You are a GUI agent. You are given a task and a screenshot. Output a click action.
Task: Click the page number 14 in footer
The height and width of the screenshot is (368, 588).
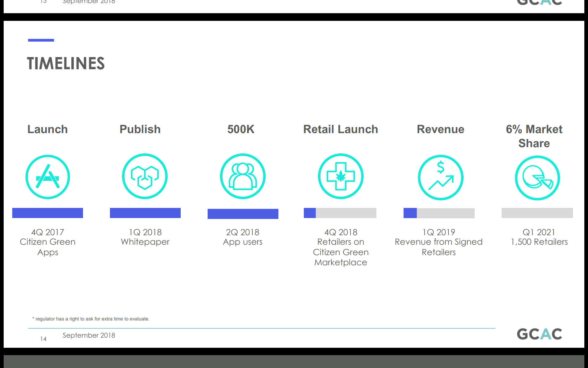(43, 339)
